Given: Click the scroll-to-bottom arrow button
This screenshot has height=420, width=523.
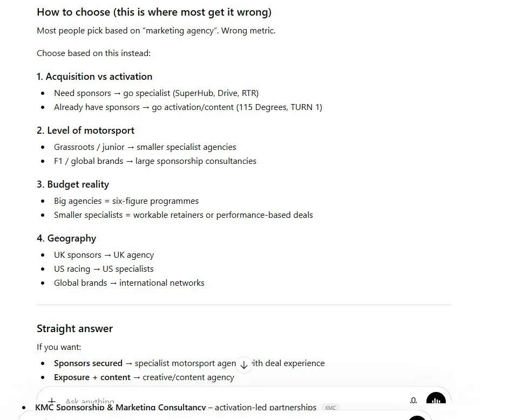Looking at the screenshot, I should (x=243, y=365).
